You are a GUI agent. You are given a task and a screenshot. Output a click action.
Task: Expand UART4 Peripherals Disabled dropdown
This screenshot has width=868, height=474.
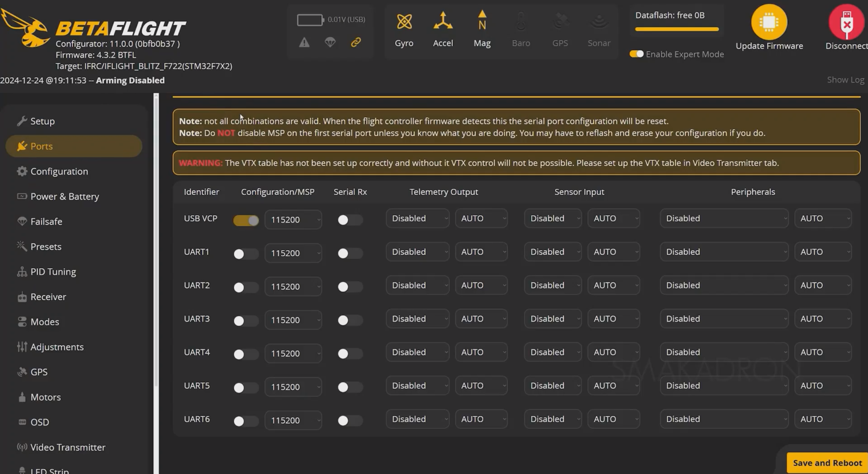(x=724, y=352)
